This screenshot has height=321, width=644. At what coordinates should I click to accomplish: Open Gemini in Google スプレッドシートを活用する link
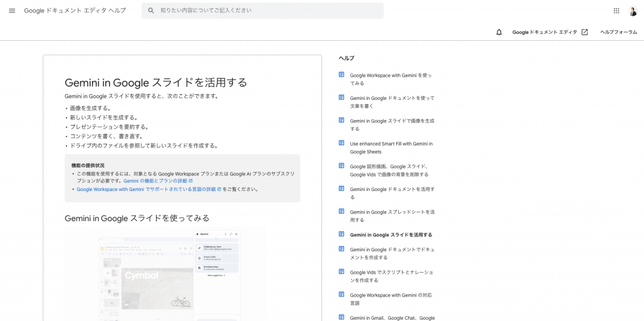point(392,216)
